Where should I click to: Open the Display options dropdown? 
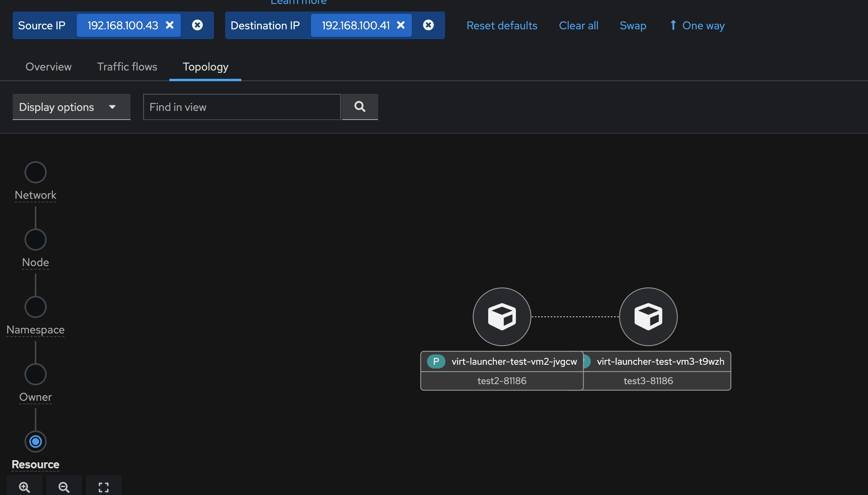71,107
